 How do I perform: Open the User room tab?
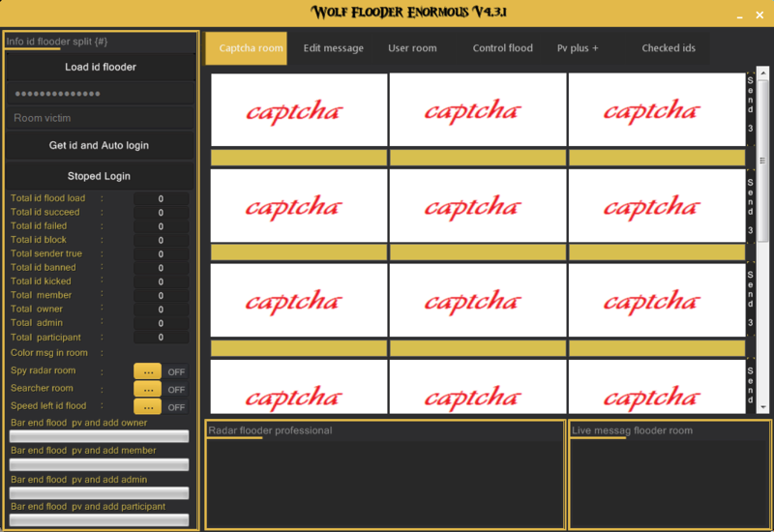(x=412, y=48)
